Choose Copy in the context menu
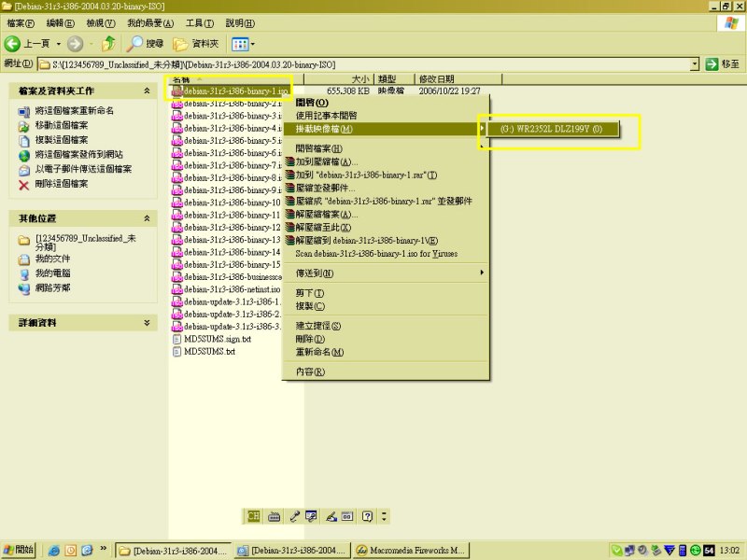This screenshot has height=560, width=747. coord(386,306)
